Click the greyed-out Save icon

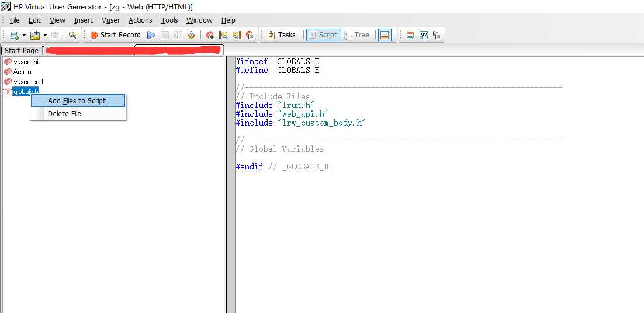point(56,35)
